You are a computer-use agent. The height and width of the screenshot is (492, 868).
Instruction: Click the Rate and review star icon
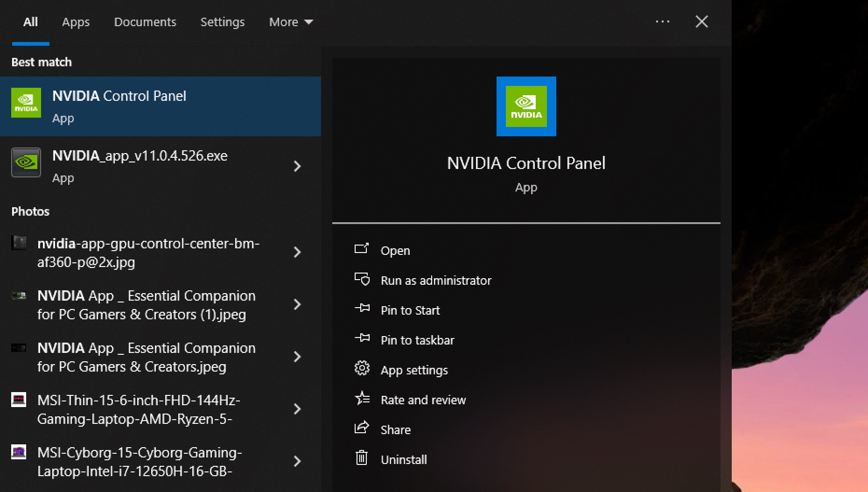coord(362,399)
